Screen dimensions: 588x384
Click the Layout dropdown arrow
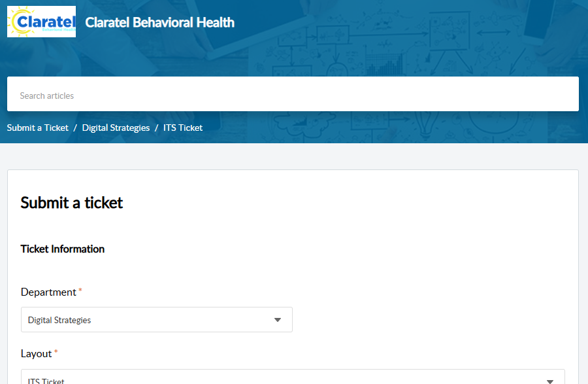point(550,381)
